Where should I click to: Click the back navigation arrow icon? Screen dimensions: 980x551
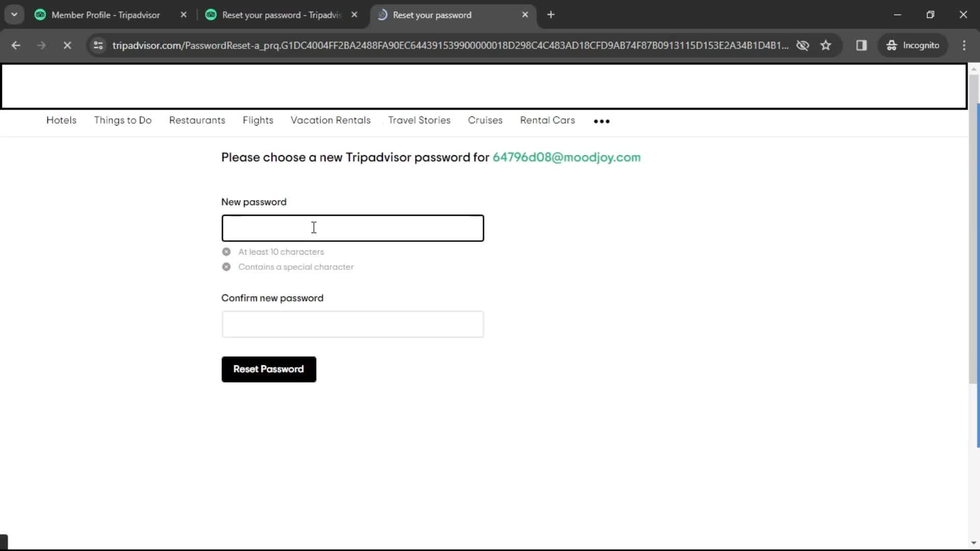click(x=16, y=45)
